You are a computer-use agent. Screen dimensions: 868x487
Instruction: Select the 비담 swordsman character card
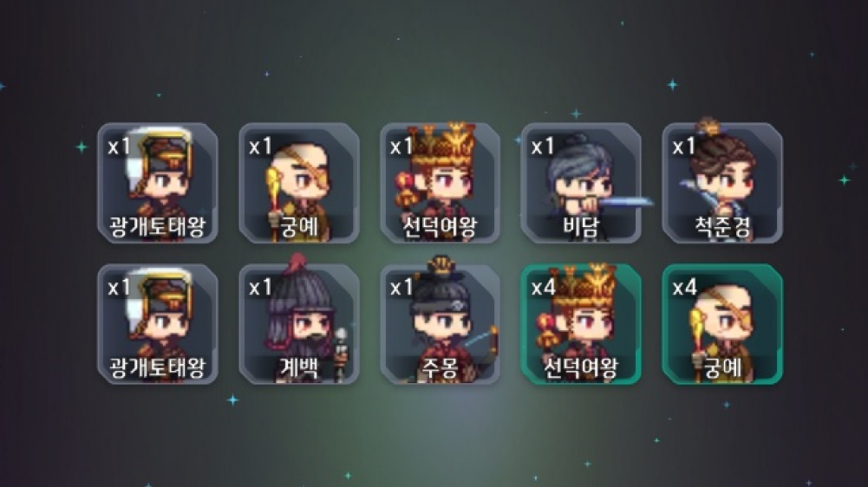click(x=581, y=183)
